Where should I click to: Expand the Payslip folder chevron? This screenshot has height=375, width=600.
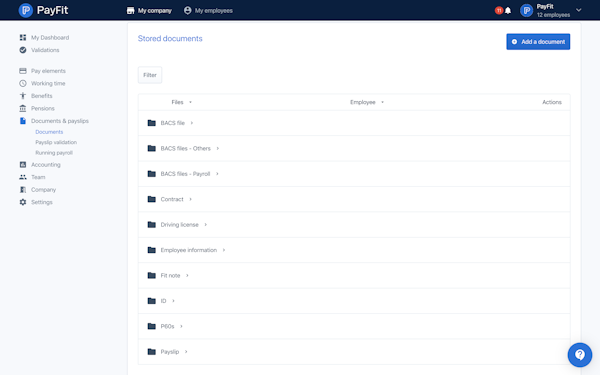coord(186,352)
